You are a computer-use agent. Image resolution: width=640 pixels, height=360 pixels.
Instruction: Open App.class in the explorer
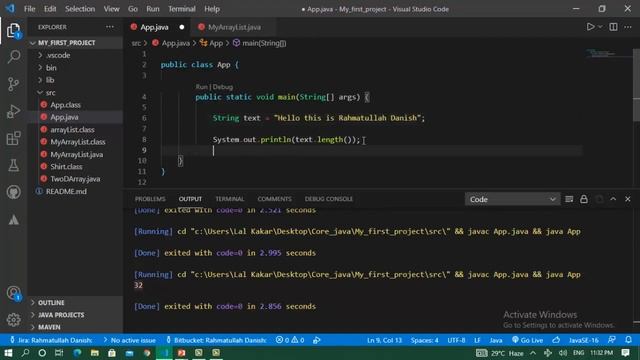click(65, 105)
